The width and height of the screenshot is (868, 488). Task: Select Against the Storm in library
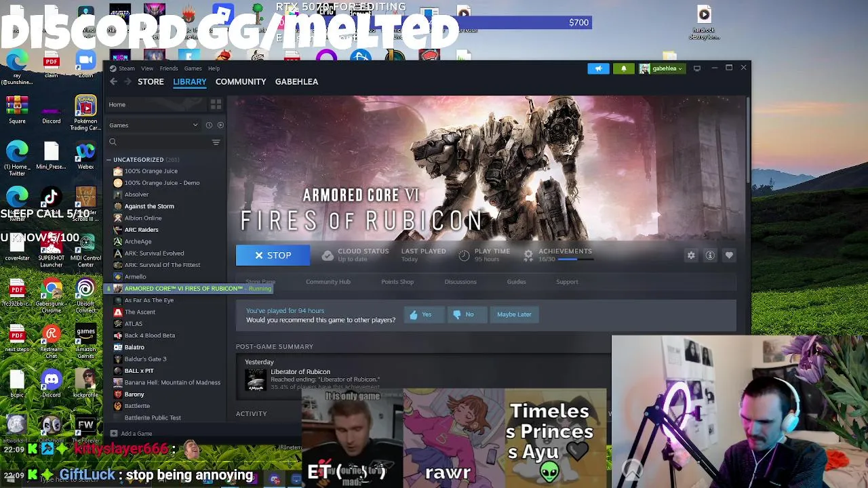[x=149, y=206]
